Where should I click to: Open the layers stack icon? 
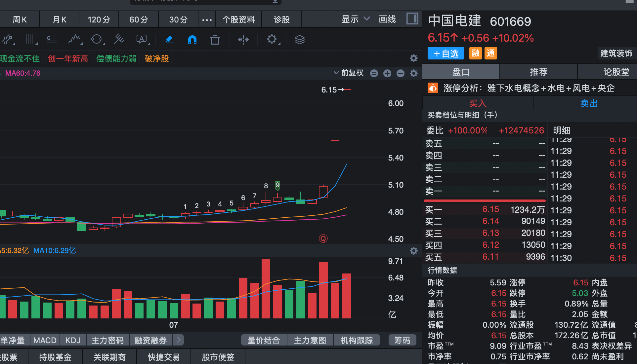click(x=299, y=40)
